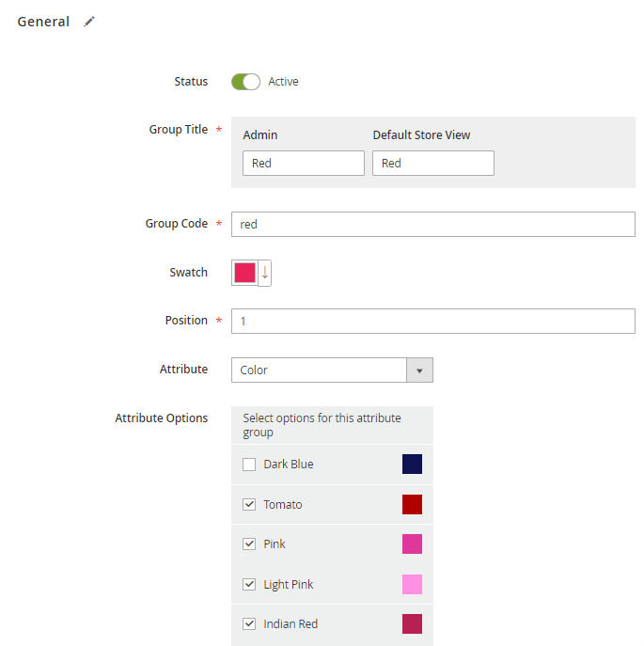The height and width of the screenshot is (646, 644).
Task: Check the Dark Blue option checkbox
Action: click(249, 465)
